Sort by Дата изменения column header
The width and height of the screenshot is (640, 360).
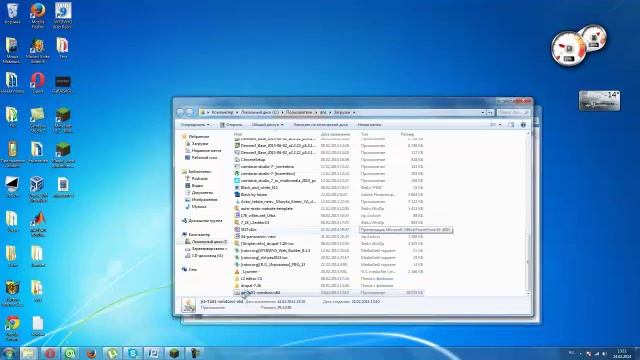pos(336,134)
